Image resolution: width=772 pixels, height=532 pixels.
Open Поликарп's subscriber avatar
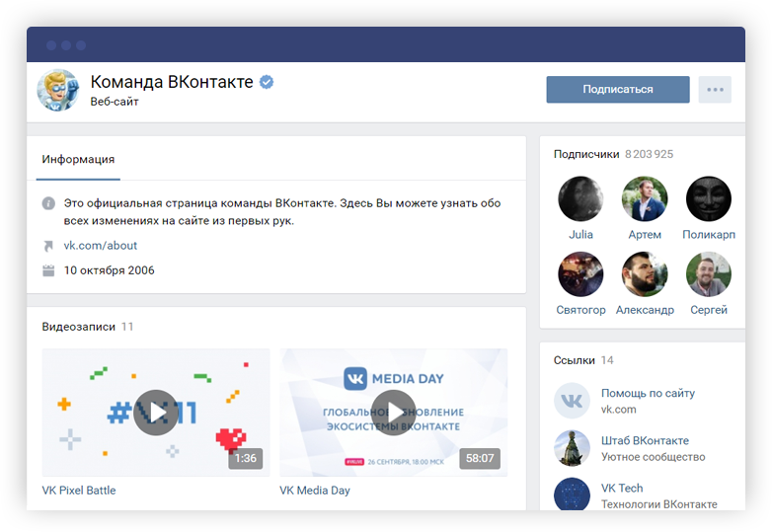coord(708,199)
